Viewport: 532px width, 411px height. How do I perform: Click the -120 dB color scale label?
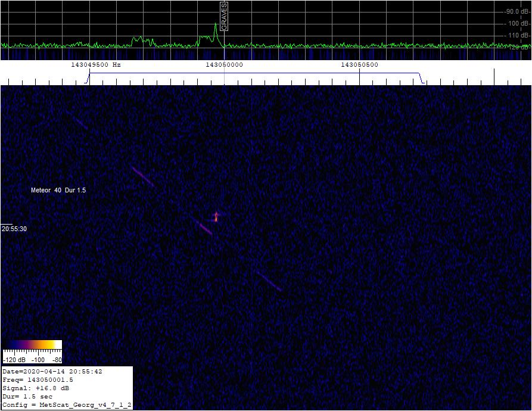[x=14, y=360]
